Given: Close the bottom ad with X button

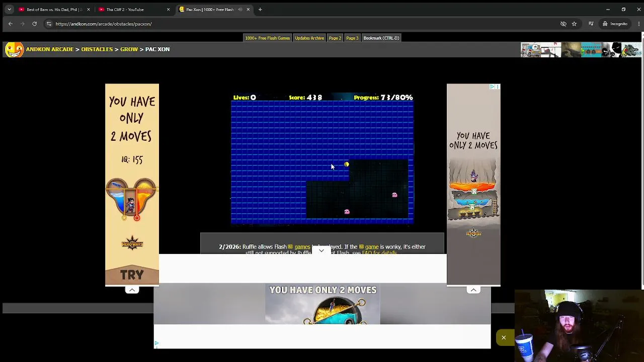Looking at the screenshot, I should pos(504,337).
